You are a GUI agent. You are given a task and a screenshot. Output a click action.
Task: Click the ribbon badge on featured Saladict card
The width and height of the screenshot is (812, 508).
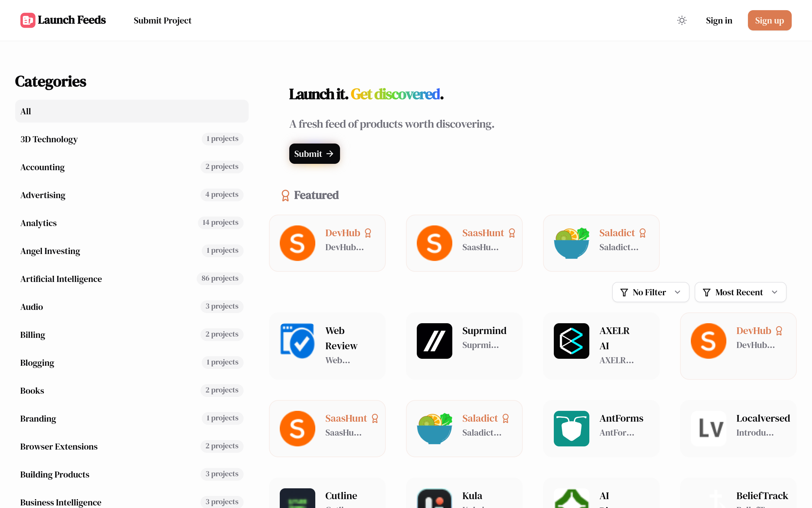click(642, 233)
